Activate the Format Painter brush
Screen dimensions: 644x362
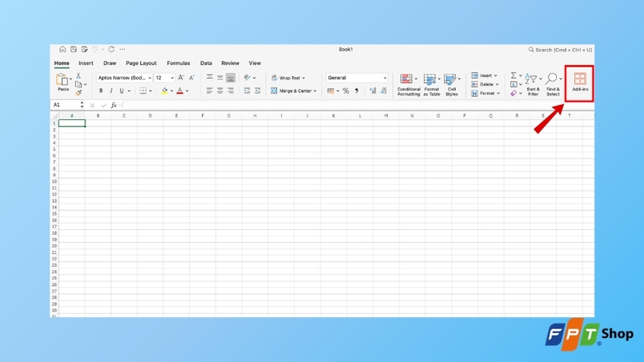coord(78,93)
